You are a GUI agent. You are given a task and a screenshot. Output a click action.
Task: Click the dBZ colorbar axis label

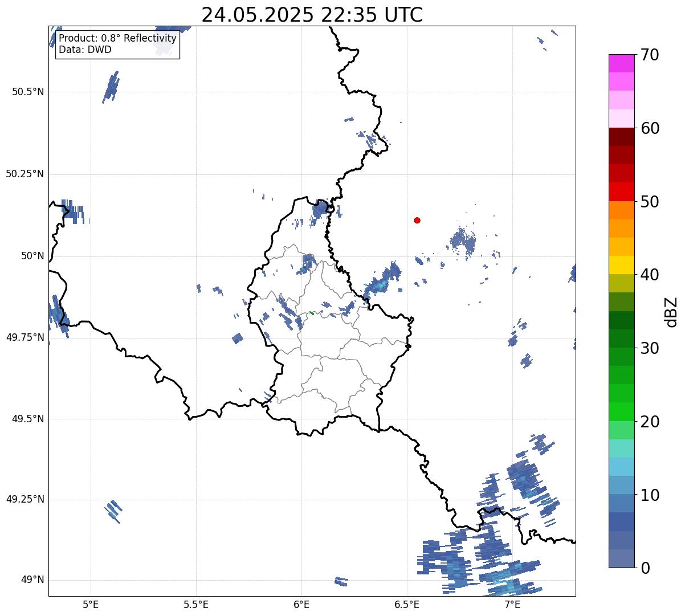point(671,312)
